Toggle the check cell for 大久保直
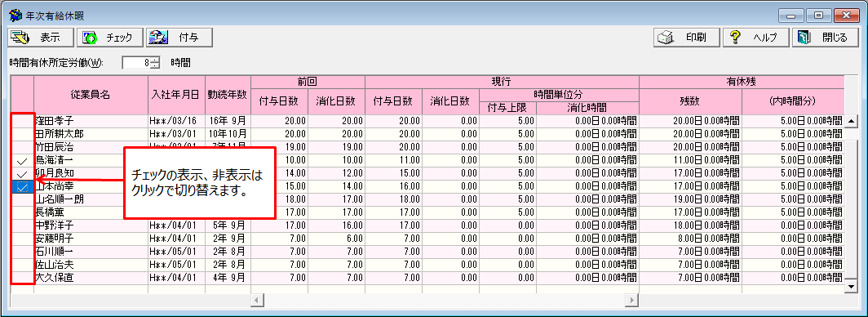 (x=23, y=279)
